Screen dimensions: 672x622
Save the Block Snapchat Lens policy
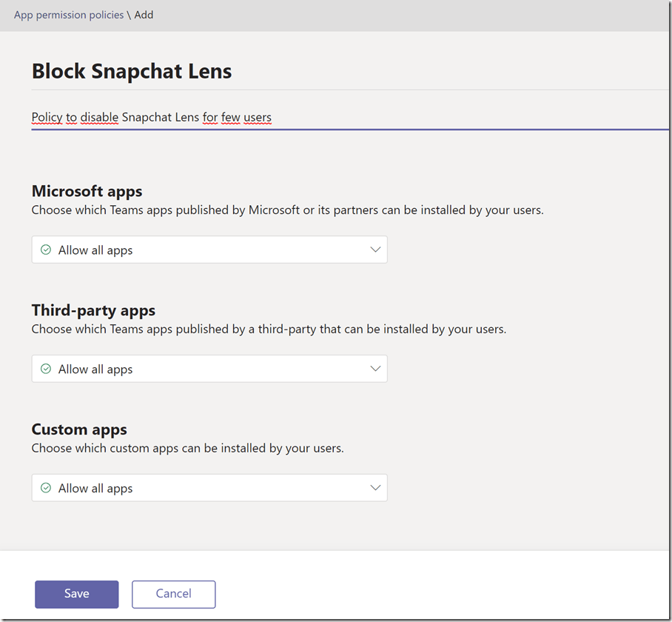(x=76, y=594)
